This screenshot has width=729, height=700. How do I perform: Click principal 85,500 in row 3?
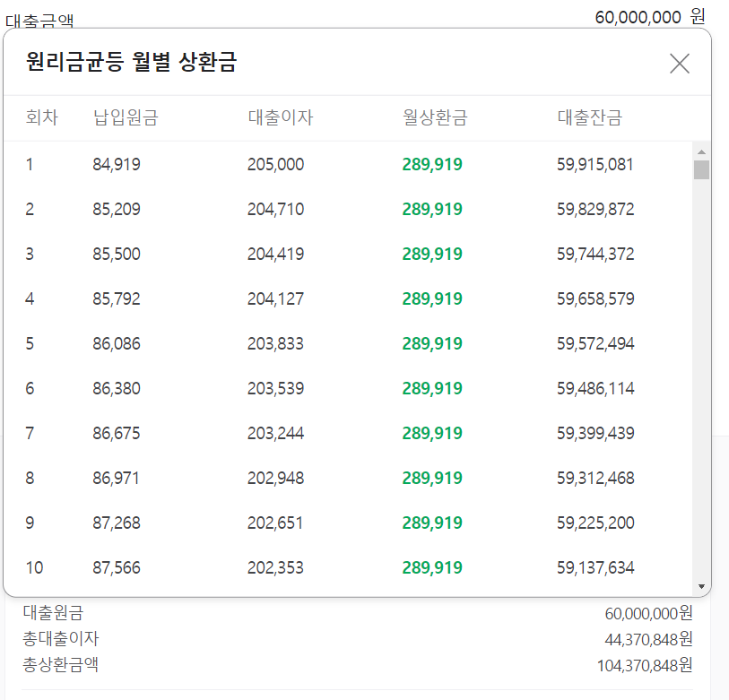click(x=117, y=254)
